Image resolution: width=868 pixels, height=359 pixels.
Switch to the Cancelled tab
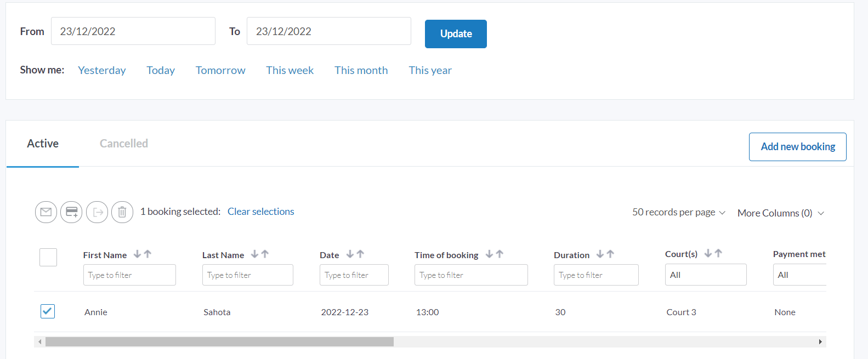pyautogui.click(x=124, y=144)
